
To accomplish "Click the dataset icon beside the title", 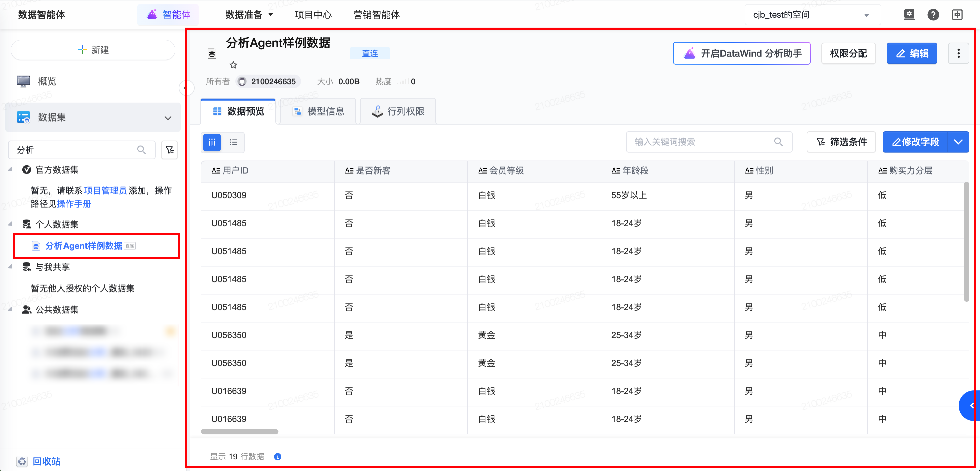I will click(212, 54).
